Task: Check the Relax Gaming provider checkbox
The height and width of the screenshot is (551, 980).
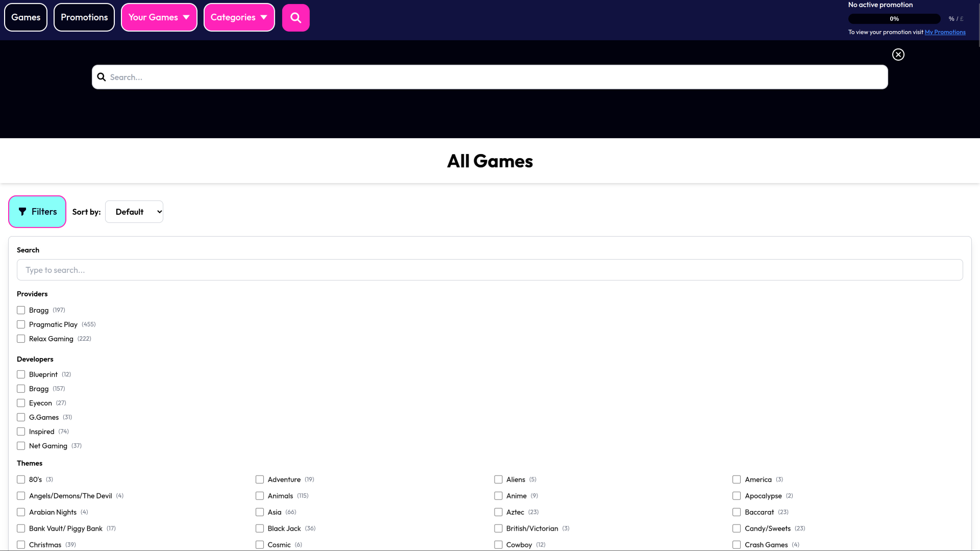Action: coord(21,338)
